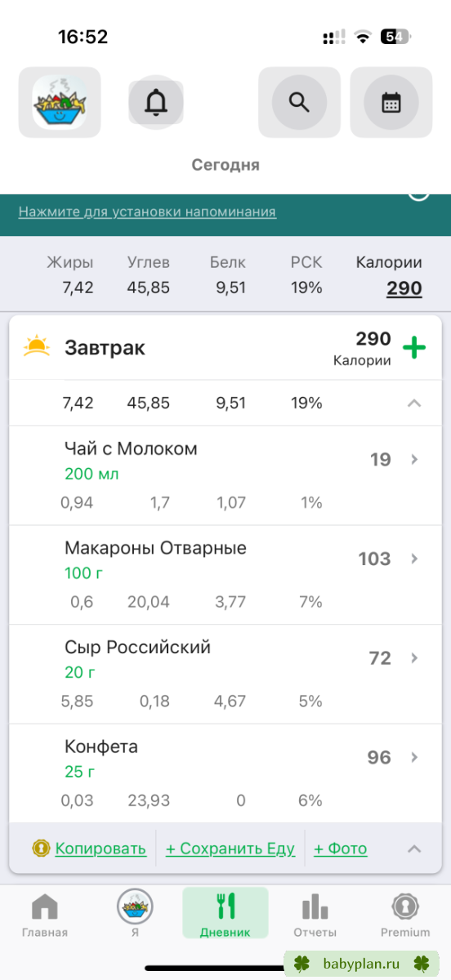The image size is (451, 980).
Task: Go to Главная home tab
Action: (x=45, y=915)
